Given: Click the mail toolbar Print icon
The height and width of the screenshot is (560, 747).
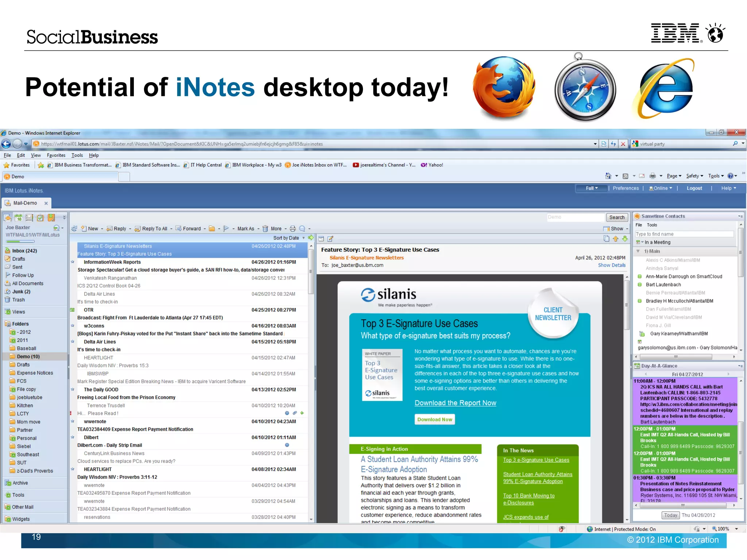Looking at the screenshot, I should 293,229.
